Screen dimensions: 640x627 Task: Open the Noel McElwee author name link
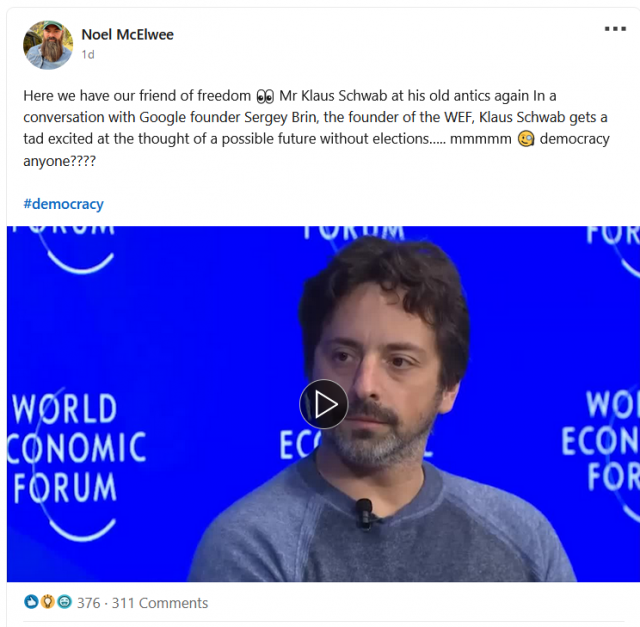point(127,35)
